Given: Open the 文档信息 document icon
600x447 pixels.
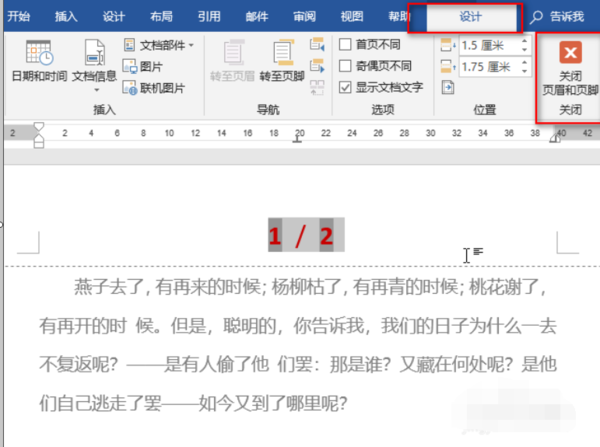Looking at the screenshot, I should pos(95,52).
